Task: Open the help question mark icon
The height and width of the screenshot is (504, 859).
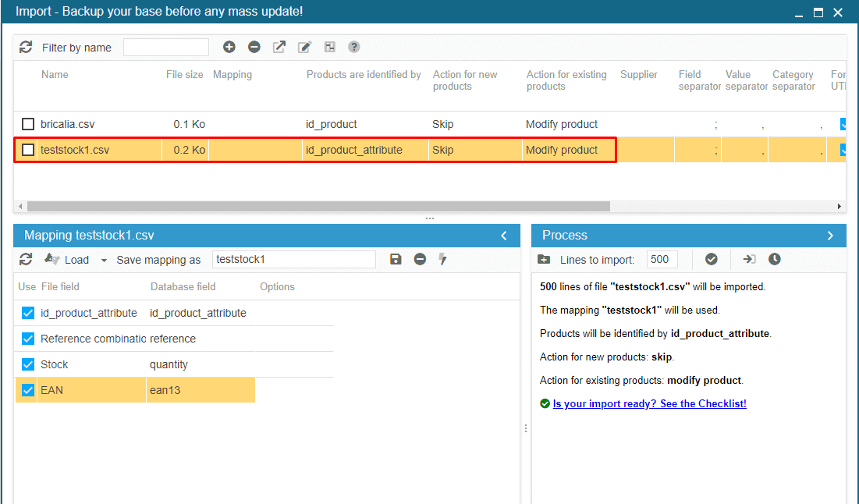Action: [x=354, y=47]
